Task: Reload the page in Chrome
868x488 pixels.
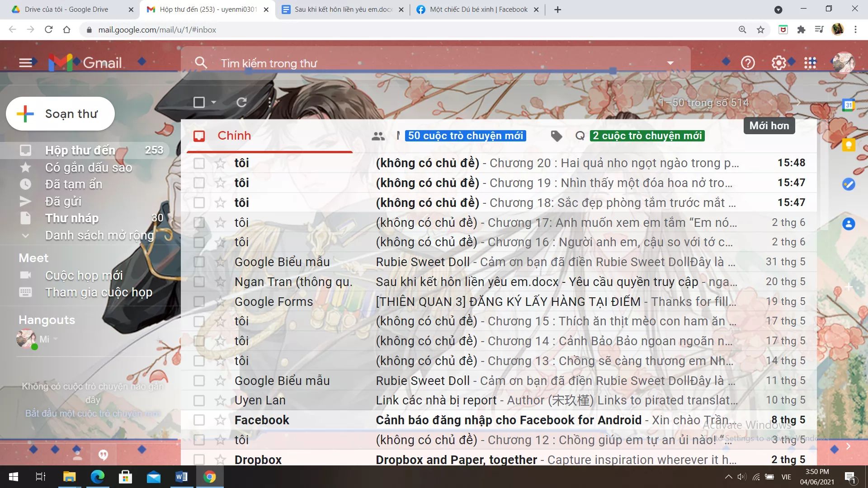Action: pyautogui.click(x=49, y=30)
